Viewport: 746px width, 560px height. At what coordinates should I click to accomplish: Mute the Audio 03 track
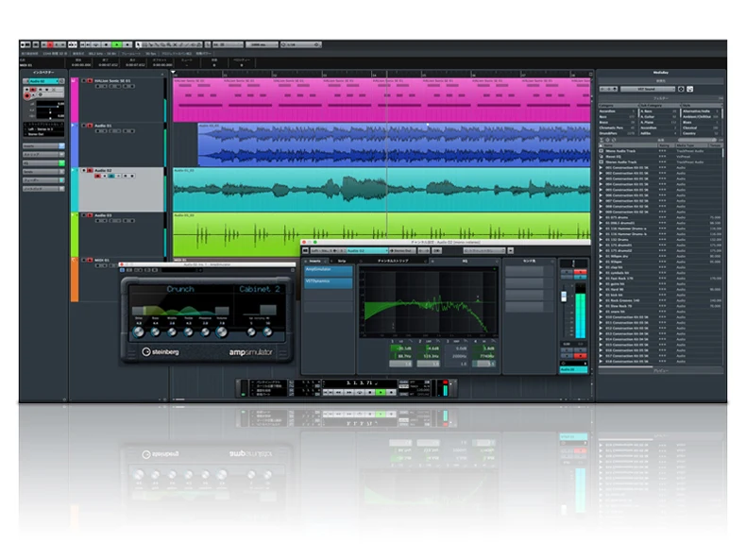(x=84, y=215)
